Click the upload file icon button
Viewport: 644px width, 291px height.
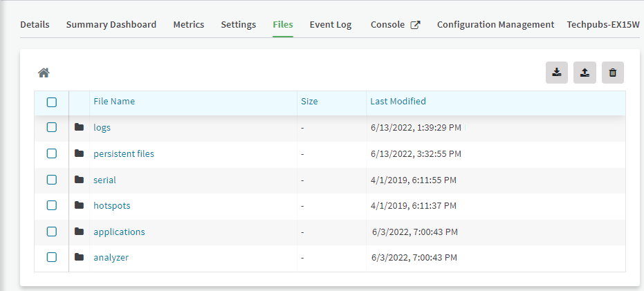pyautogui.click(x=585, y=73)
